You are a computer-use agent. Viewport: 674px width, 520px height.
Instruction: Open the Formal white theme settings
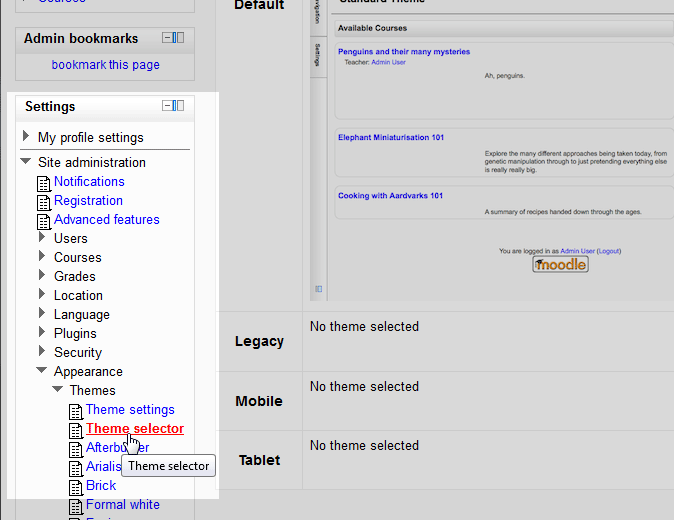(122, 504)
